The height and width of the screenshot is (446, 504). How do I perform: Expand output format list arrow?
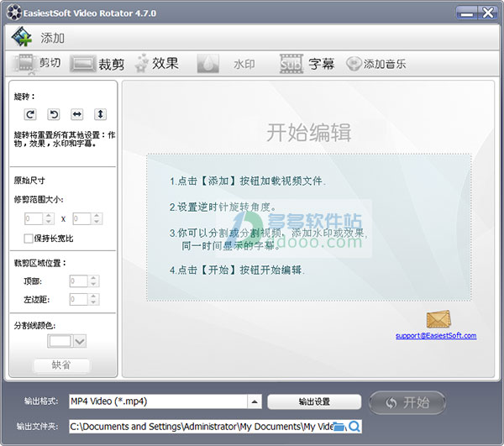[255, 401]
